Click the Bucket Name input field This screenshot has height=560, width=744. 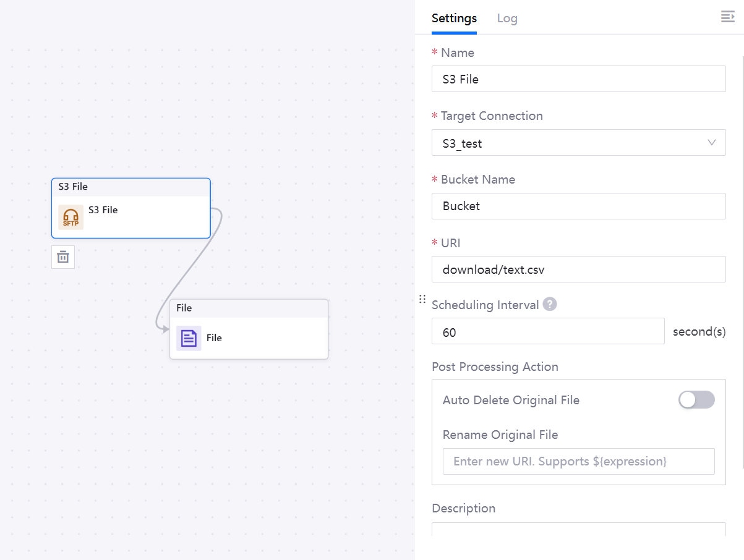pos(578,206)
